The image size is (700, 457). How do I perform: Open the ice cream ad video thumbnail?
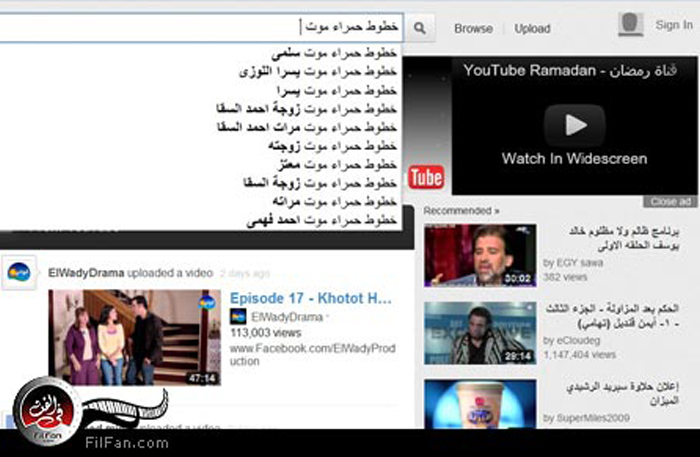click(x=480, y=404)
